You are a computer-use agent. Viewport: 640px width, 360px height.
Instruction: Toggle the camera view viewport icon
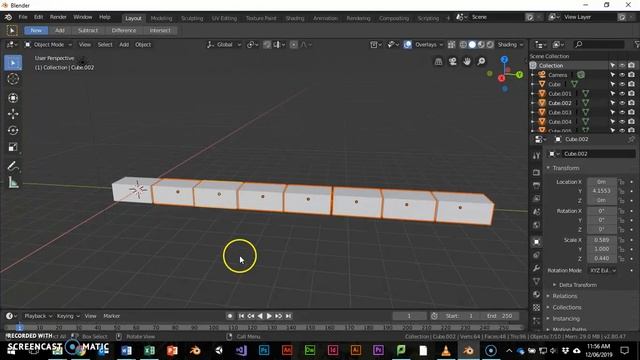[453, 62]
